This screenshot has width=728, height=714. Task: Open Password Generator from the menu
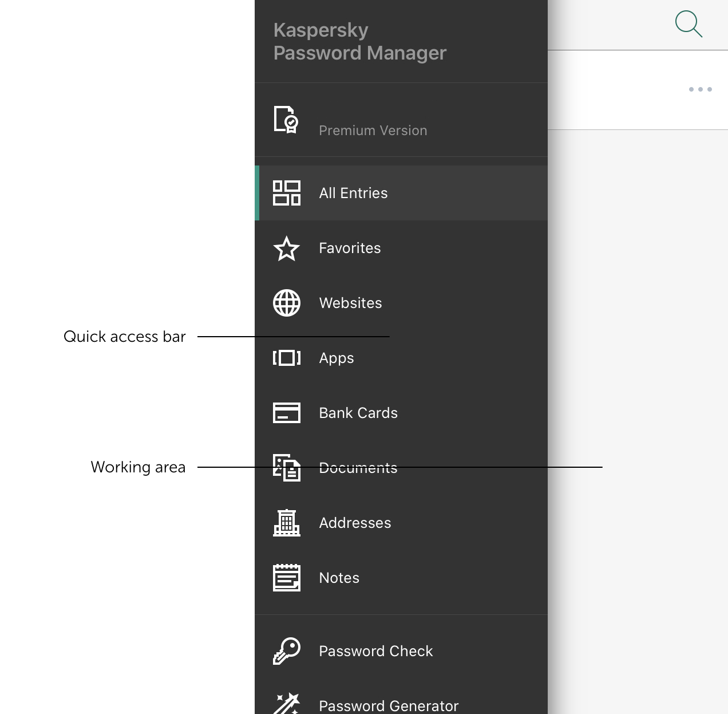tap(389, 705)
